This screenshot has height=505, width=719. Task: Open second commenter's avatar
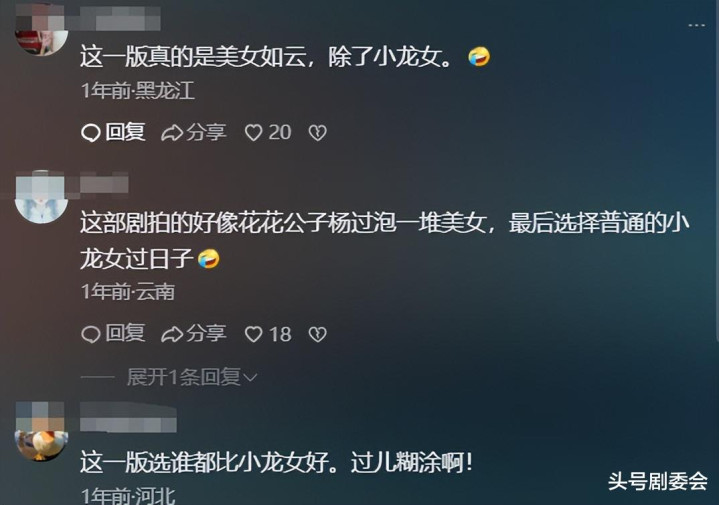pyautogui.click(x=41, y=197)
